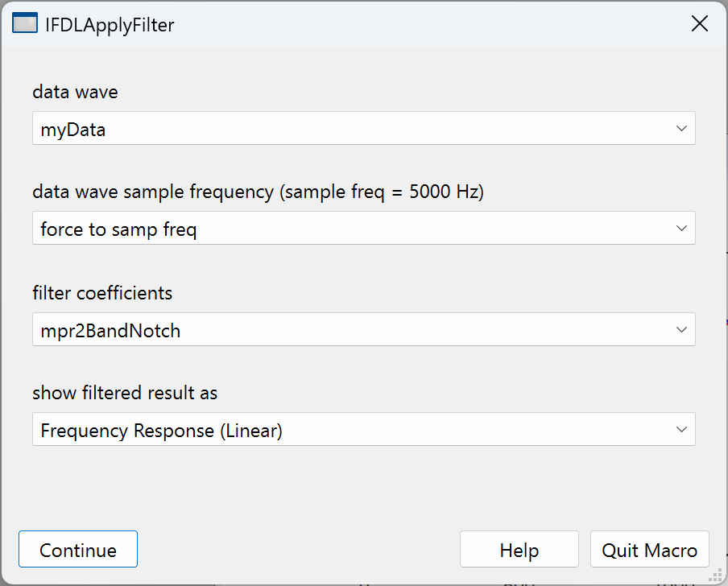Click the IFDLApplyFilter title bar icon

[23, 23]
